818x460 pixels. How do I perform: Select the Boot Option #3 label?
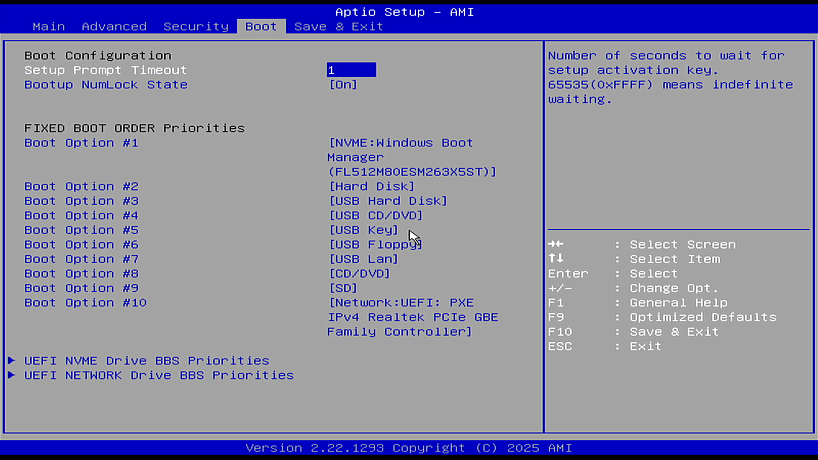point(81,201)
